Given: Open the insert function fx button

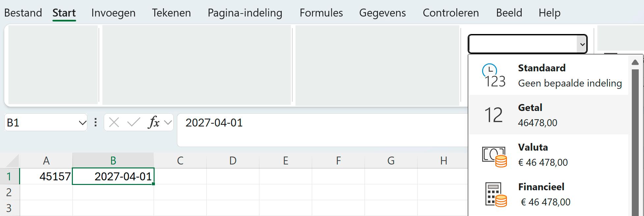Looking at the screenshot, I should (x=154, y=123).
